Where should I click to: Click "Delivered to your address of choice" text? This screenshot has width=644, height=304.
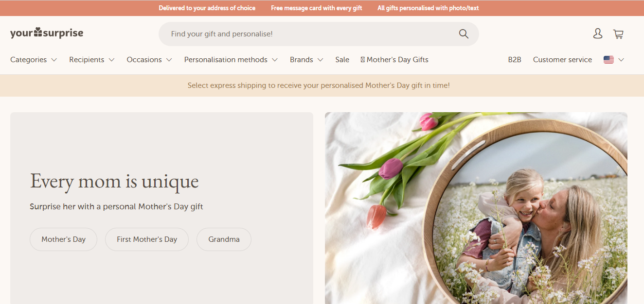point(207,8)
